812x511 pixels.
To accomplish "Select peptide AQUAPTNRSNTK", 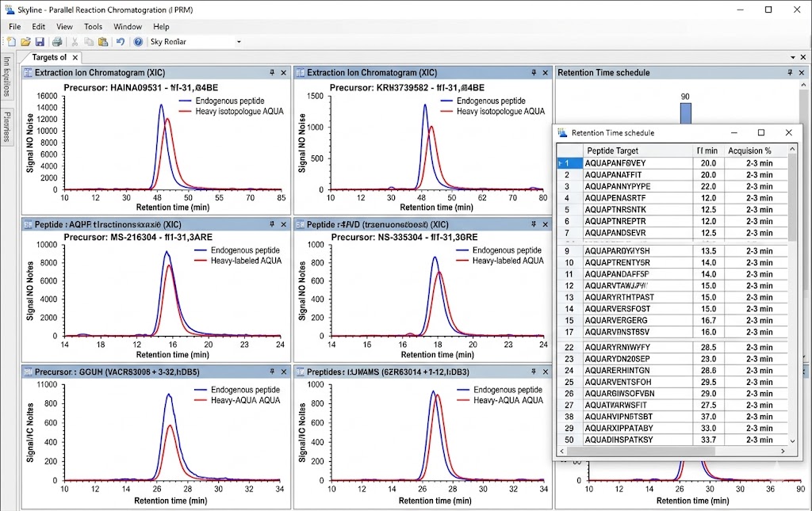I will [x=615, y=209].
